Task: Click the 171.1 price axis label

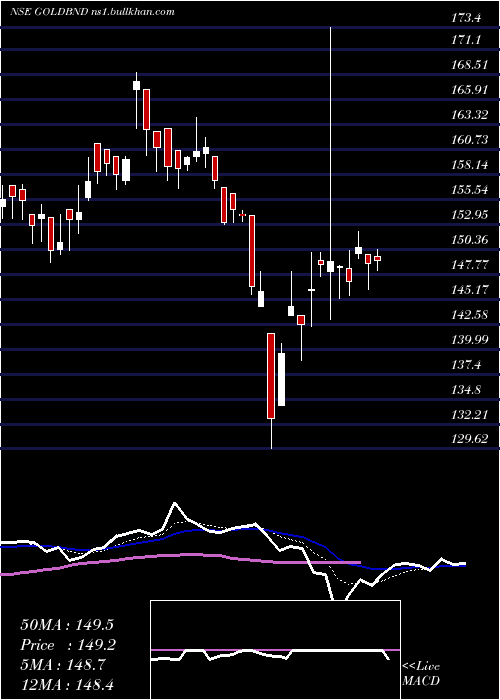Action: coord(466,40)
